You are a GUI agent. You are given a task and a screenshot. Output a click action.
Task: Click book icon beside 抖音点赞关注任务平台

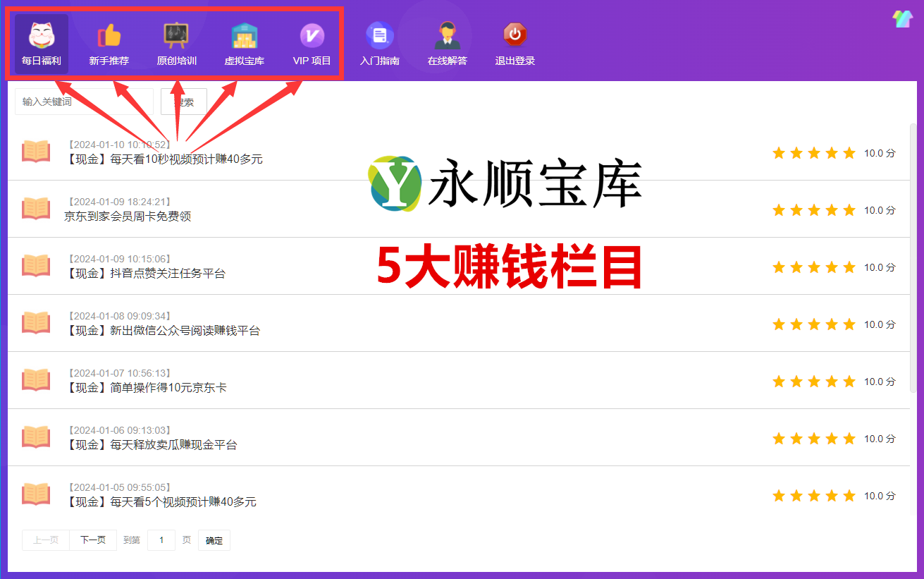coord(36,266)
